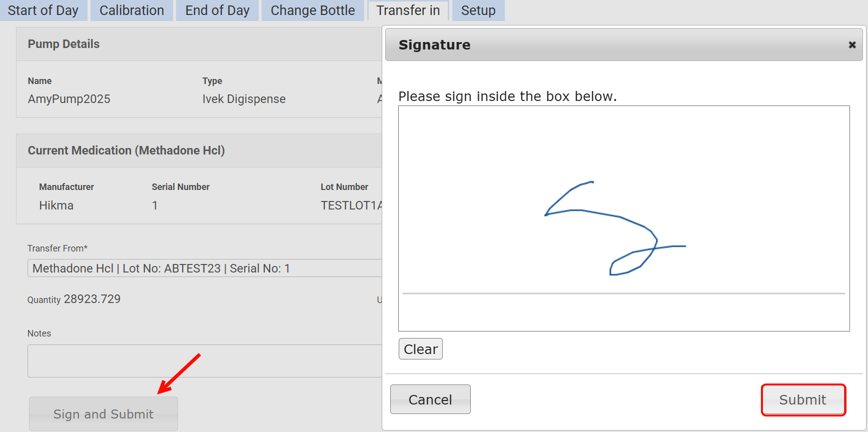
Task: Click the Sign and Submit button
Action: [x=104, y=414]
